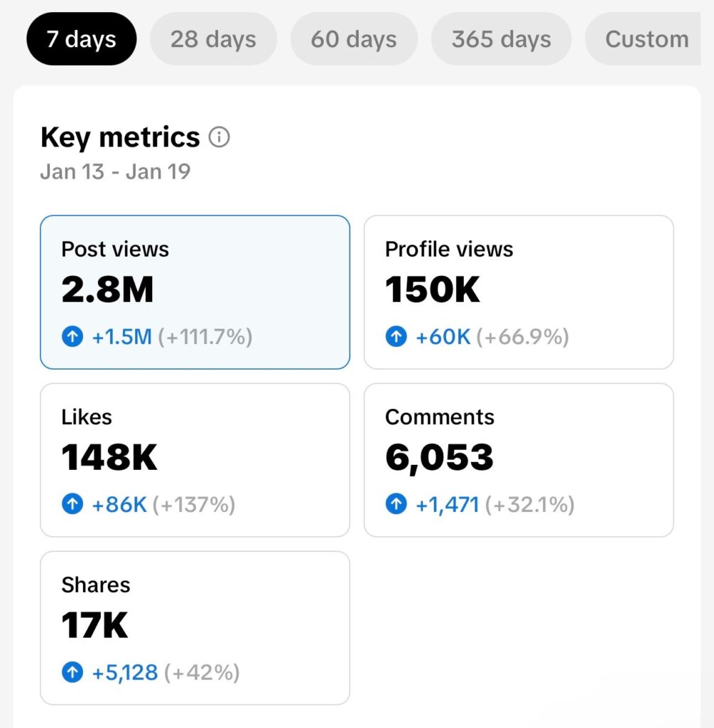This screenshot has width=714, height=728.
Task: Switch to the 60 days range
Action: tap(354, 39)
